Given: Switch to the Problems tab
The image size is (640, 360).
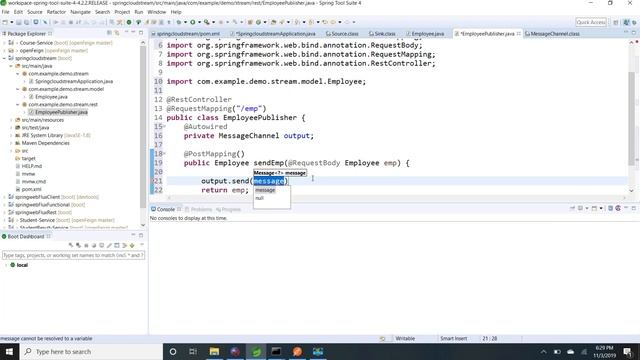Looking at the screenshot, I should click(198, 209).
